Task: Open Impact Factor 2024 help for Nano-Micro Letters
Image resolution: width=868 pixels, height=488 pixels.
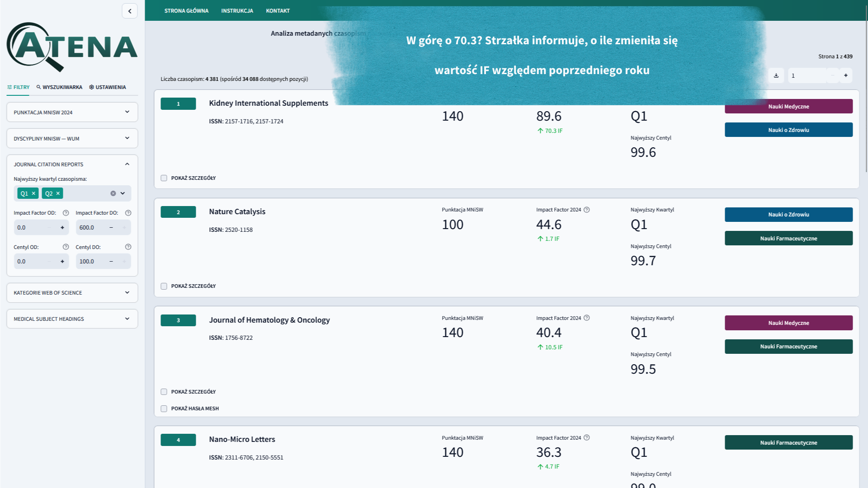Action: coord(586,437)
